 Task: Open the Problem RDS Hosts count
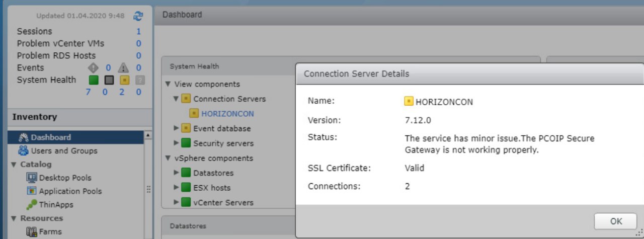(x=139, y=55)
